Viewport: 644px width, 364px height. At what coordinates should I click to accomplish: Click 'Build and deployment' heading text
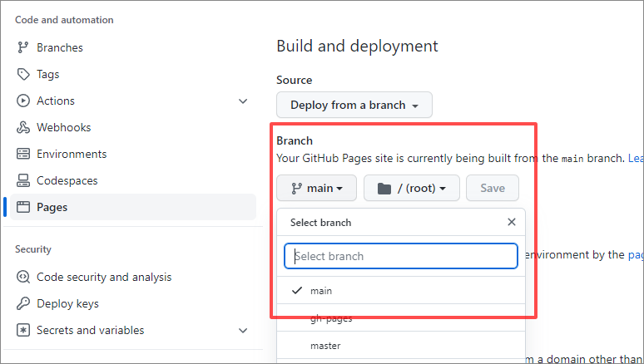coord(357,46)
